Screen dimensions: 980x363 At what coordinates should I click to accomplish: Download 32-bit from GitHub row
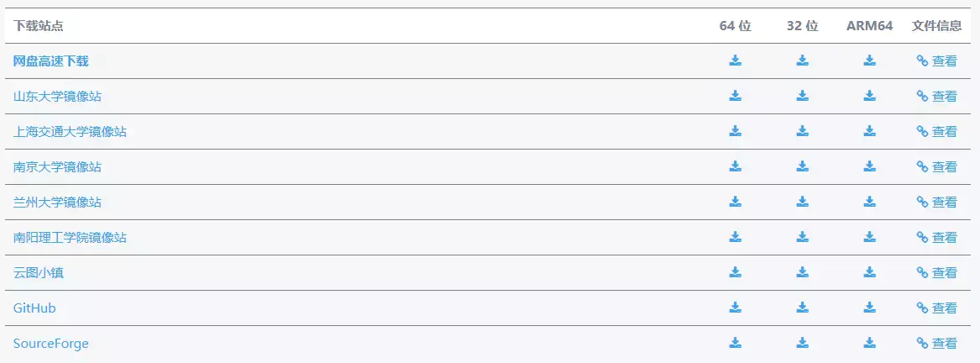[x=802, y=308]
